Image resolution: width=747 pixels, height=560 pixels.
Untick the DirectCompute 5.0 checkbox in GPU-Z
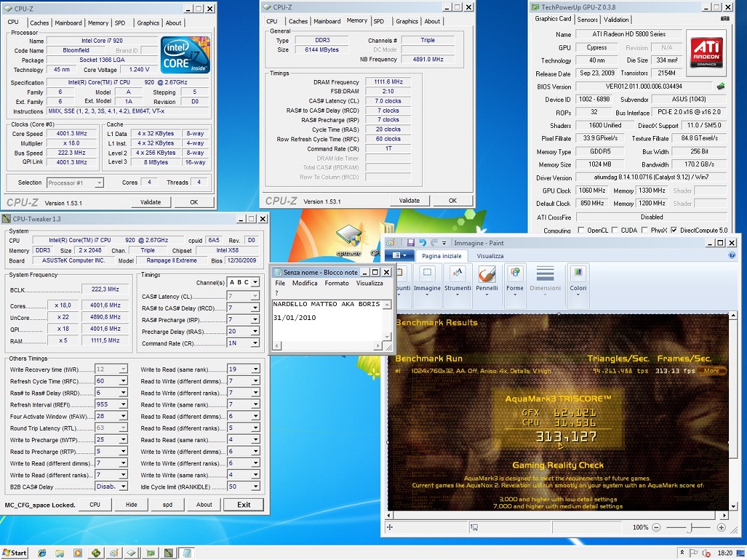tap(674, 230)
